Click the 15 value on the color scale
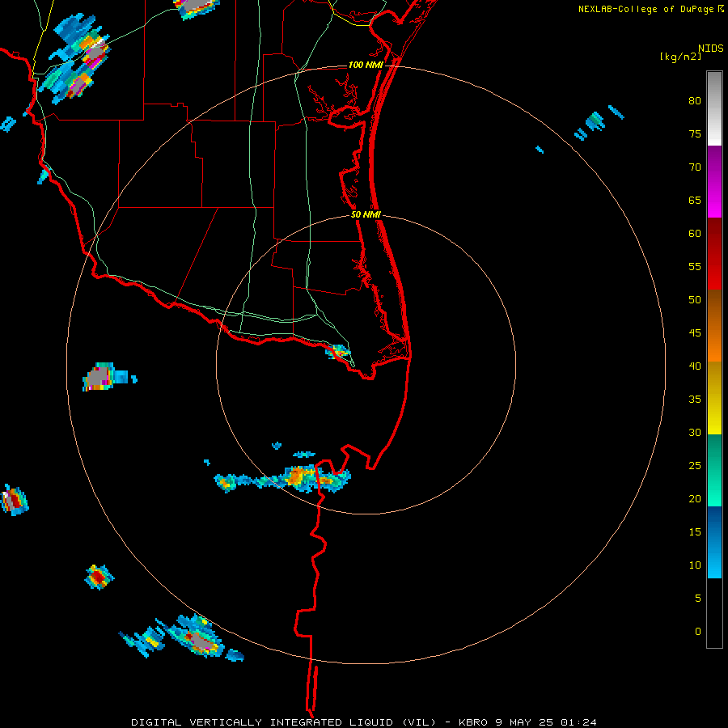 click(695, 532)
